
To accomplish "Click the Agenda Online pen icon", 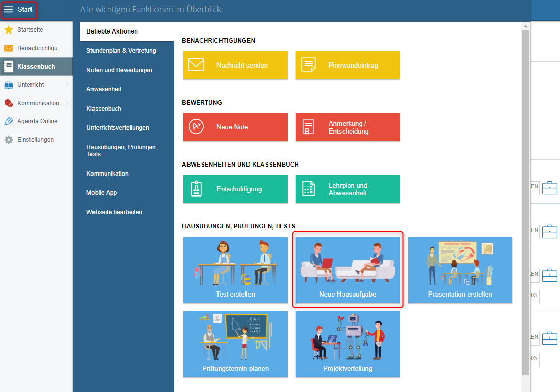I will 9,121.
